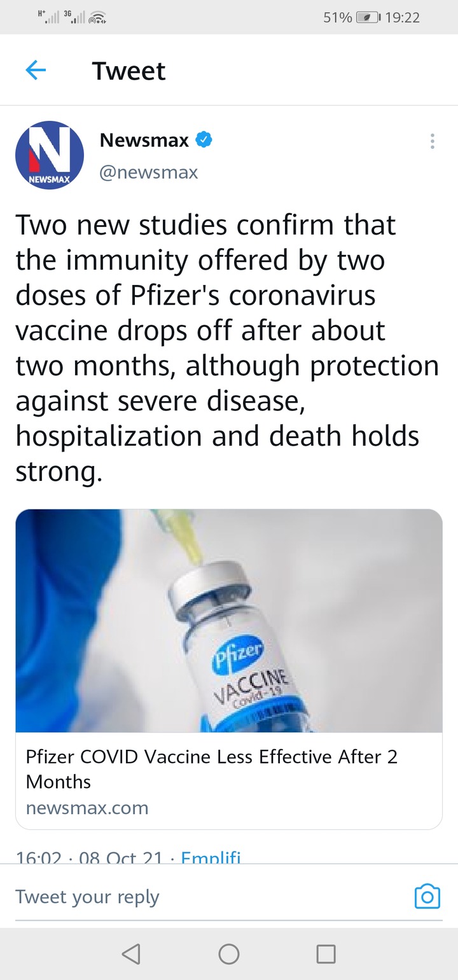Tap the Android home circle button
Viewport: 458px width, 980px height.
pos(229,953)
